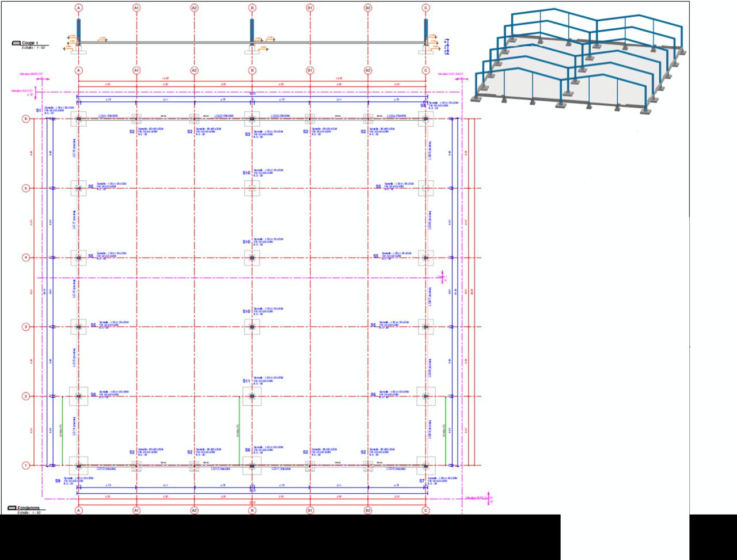Click the S11 footing label
Screen dimensions: 737x560
click(246, 381)
